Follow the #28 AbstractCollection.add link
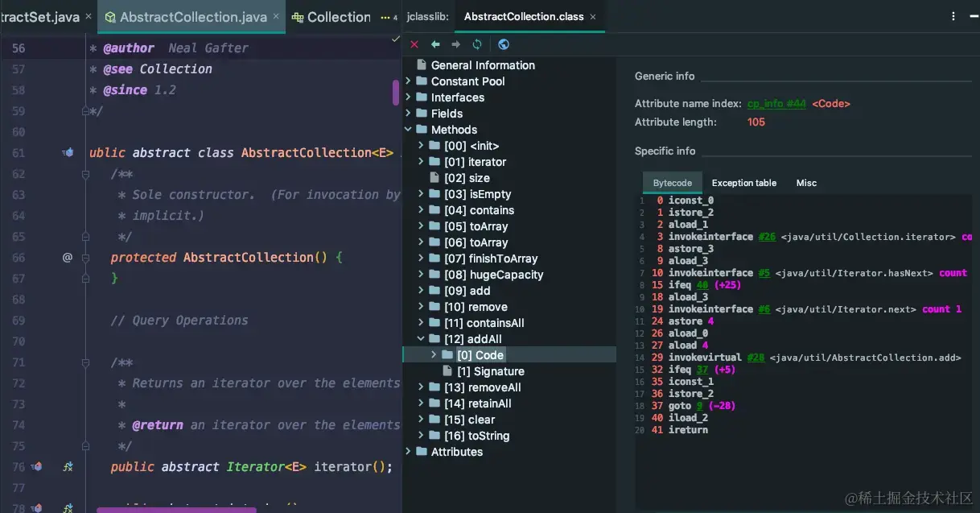Viewport: 980px width, 513px height. 756,358
